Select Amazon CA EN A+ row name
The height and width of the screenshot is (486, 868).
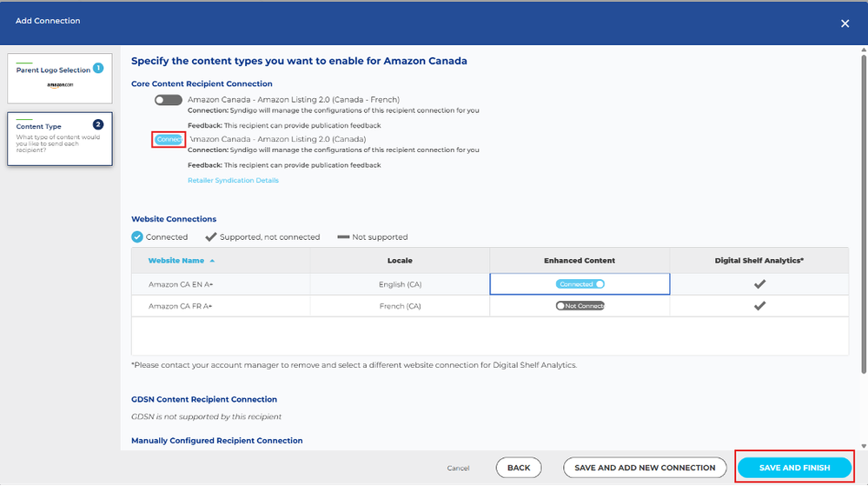click(181, 285)
